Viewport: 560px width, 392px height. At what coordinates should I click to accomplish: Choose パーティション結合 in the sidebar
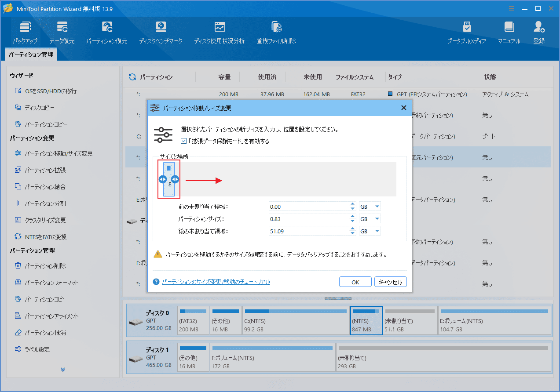40,187
